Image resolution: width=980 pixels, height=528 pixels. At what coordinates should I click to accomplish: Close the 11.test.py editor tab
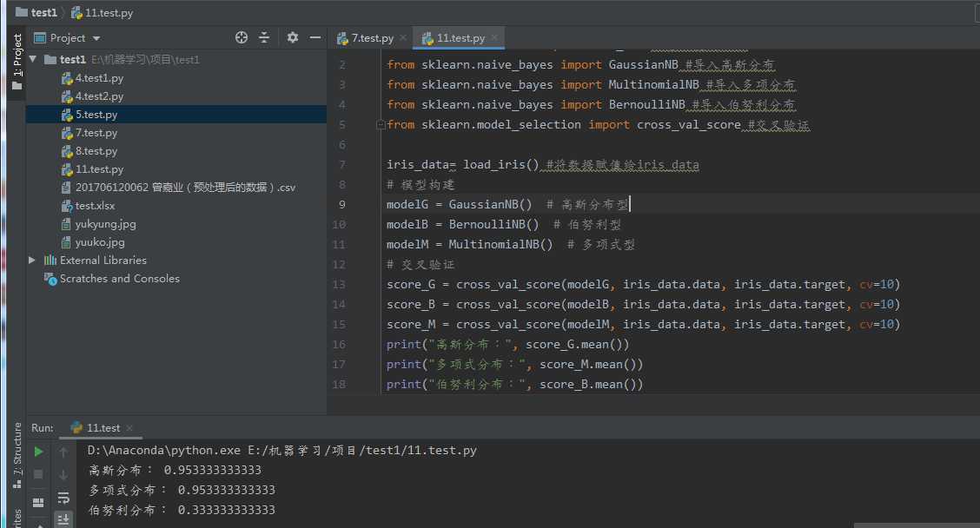pyautogui.click(x=494, y=37)
